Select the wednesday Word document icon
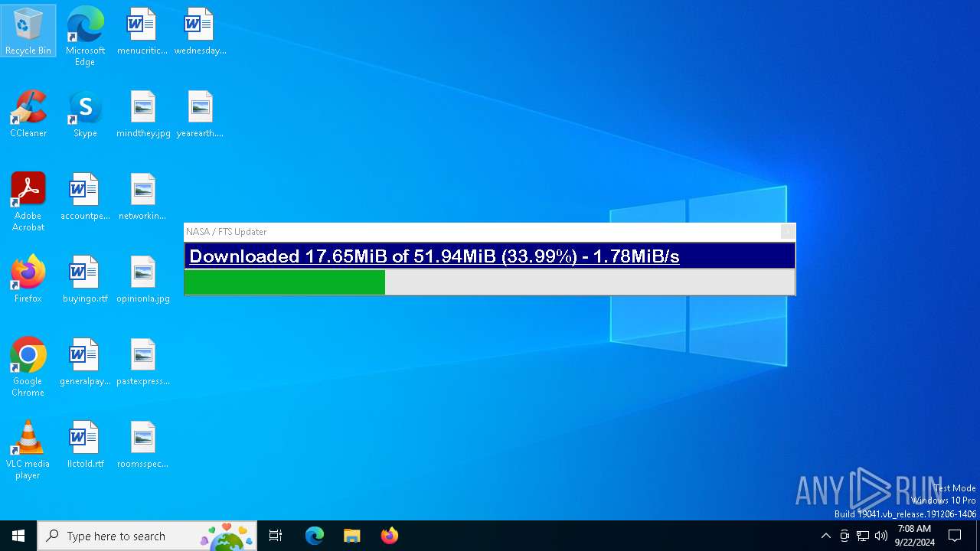 pos(200,31)
